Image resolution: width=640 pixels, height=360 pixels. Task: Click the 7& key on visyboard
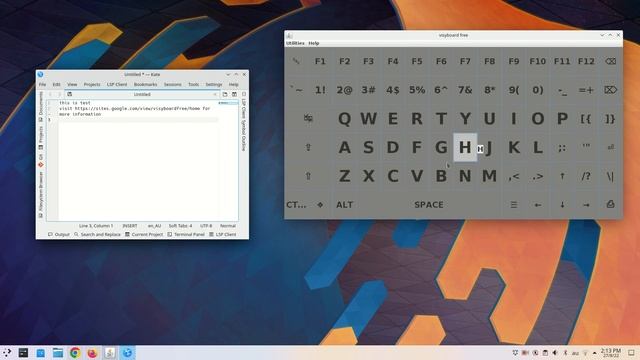pos(465,90)
